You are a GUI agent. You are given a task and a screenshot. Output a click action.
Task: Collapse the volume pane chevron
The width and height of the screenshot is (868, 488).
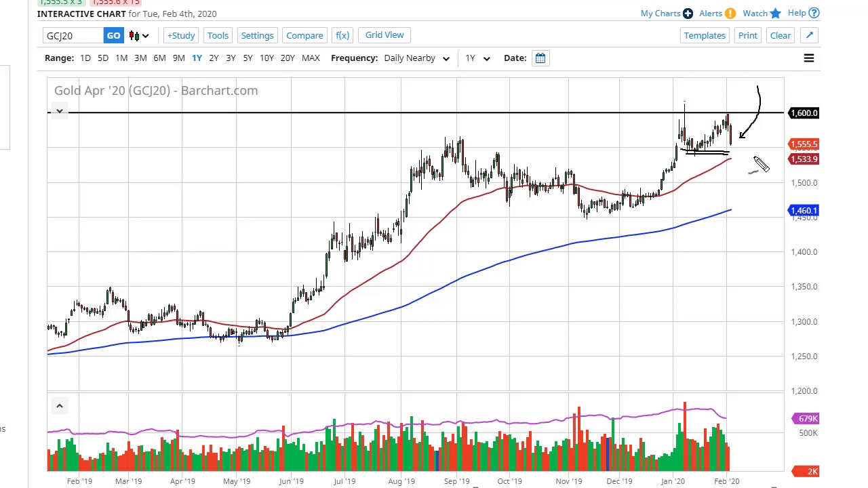(60, 406)
